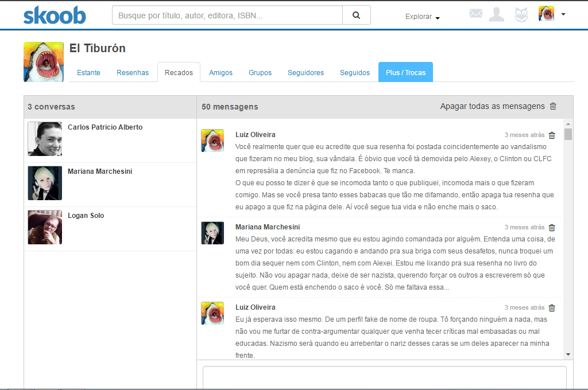Go to the Seguidores tab
Image resolution: width=588 pixels, height=390 pixels.
click(305, 73)
